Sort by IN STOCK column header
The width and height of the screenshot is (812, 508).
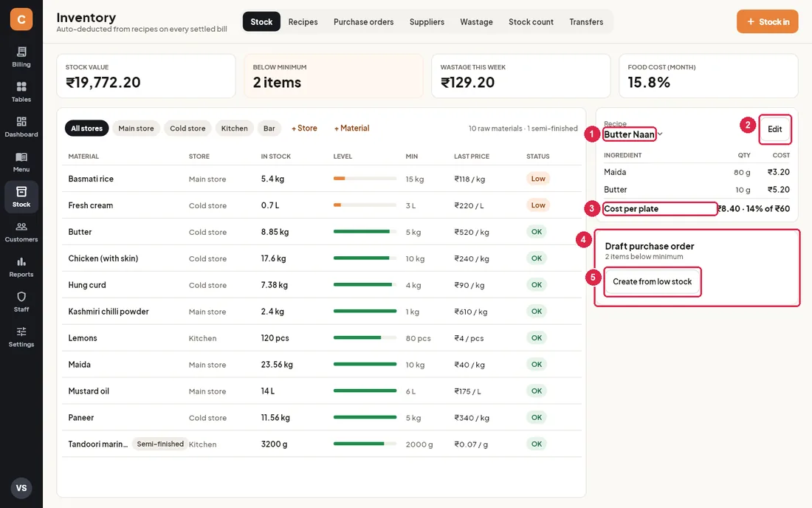pyautogui.click(x=275, y=157)
